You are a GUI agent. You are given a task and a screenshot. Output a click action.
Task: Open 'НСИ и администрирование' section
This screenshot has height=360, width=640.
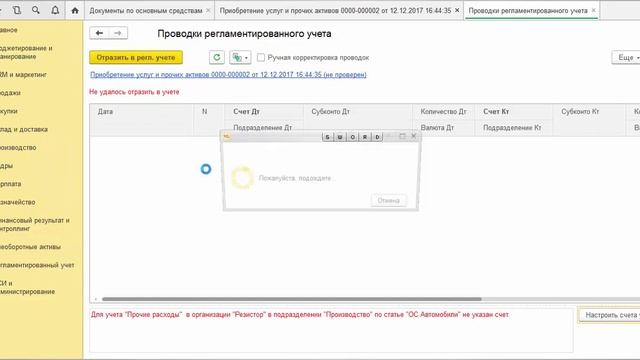[27, 287]
